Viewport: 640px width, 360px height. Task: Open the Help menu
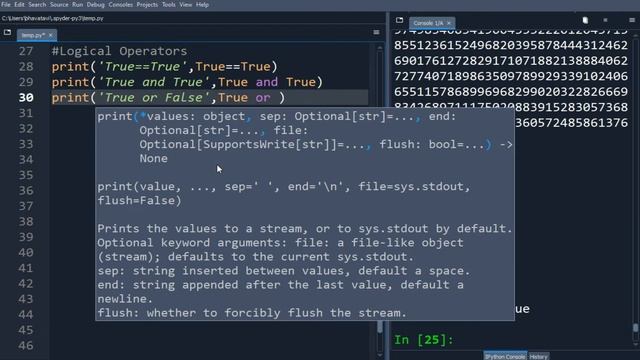202,5
